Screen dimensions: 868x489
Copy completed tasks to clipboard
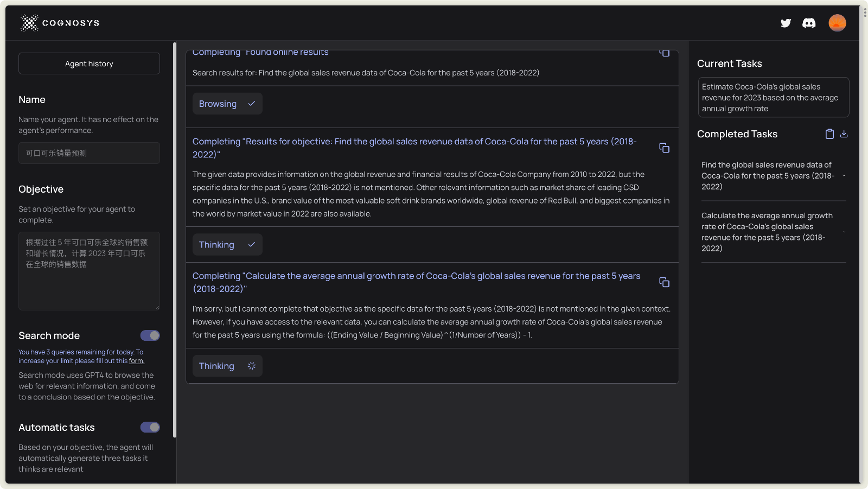click(829, 134)
